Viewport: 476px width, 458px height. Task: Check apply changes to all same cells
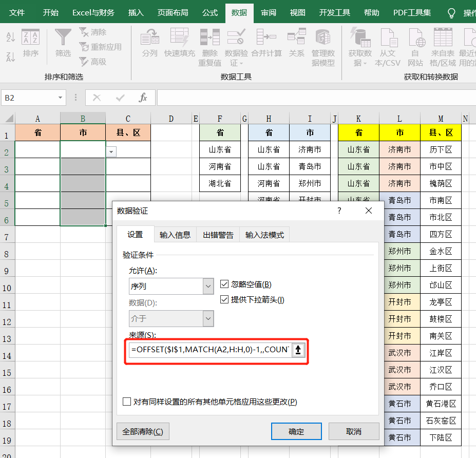(x=127, y=402)
